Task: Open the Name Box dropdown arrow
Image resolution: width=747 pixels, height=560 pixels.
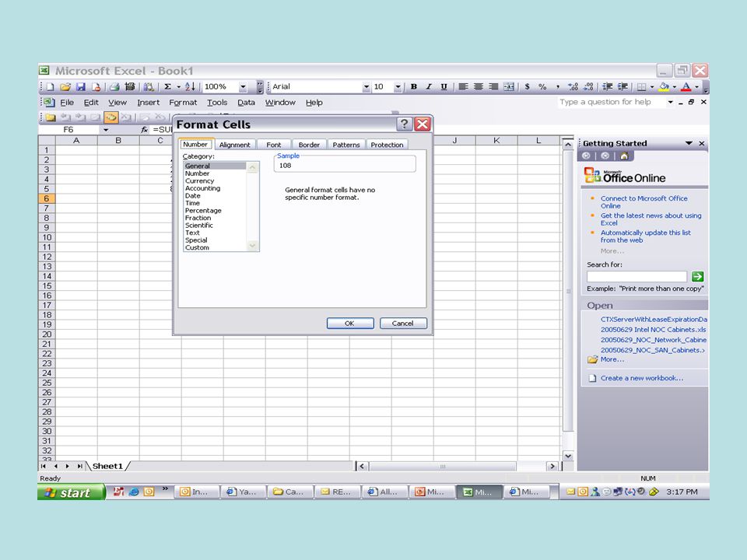Action: coord(106,130)
